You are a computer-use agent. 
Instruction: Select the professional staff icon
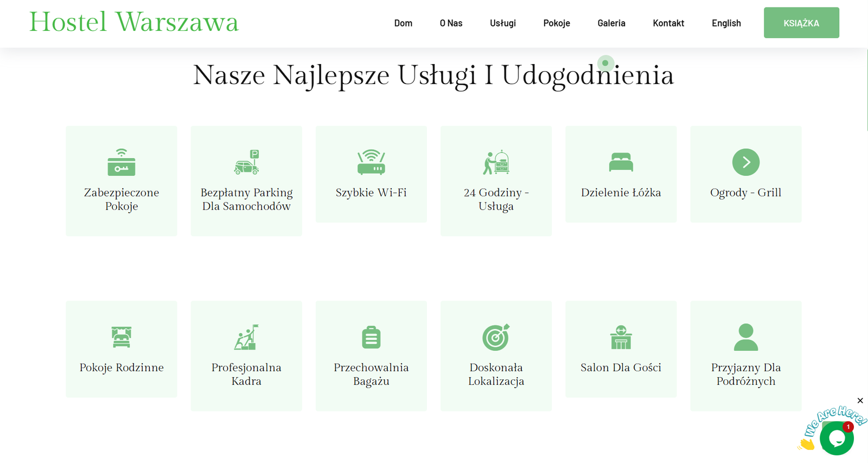pos(246,337)
